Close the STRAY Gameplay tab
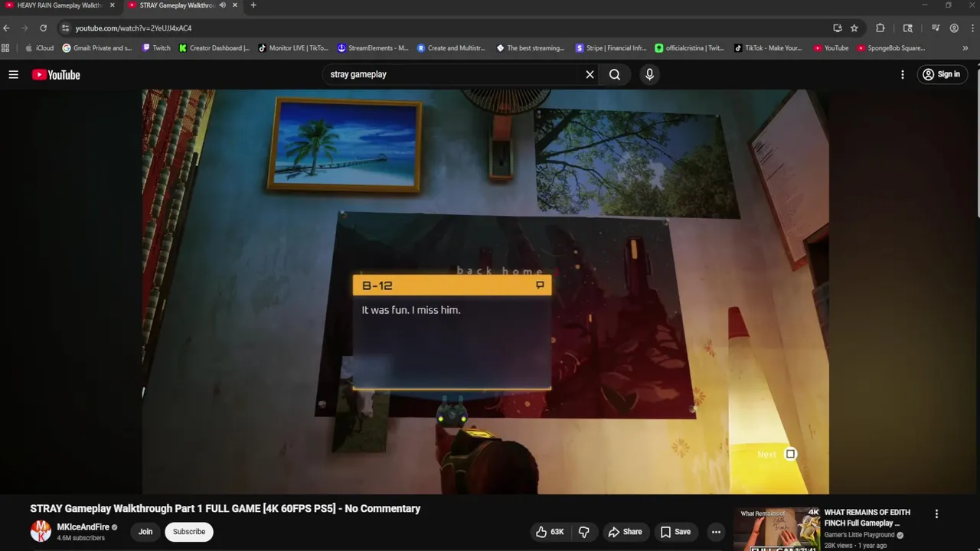 (x=235, y=5)
